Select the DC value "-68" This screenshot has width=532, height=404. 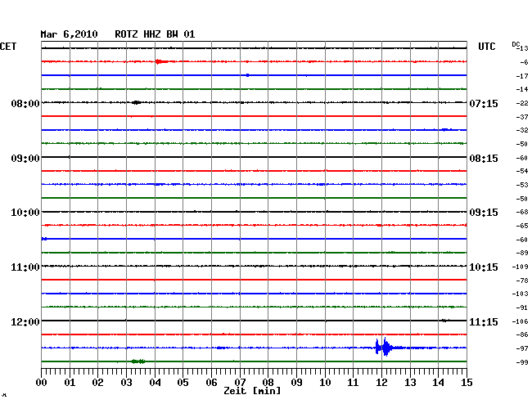(x=522, y=212)
